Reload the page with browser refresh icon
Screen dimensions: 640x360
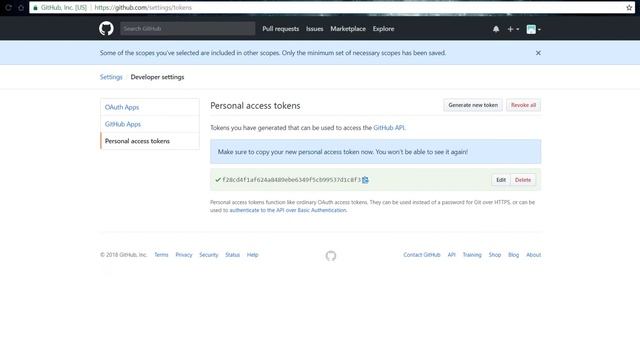[8, 7]
